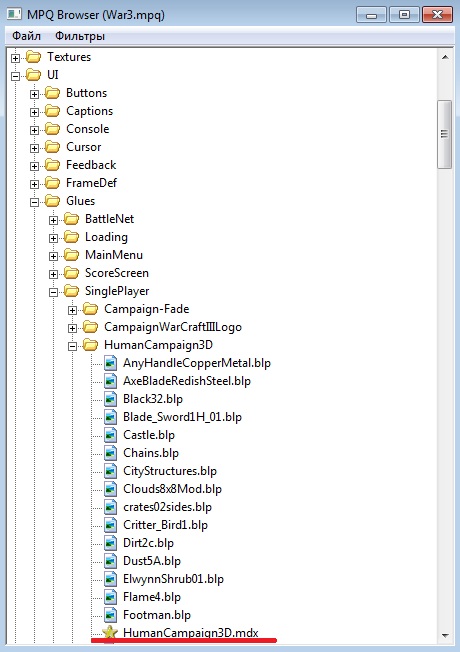The height and width of the screenshot is (652, 460).
Task: Click the UI folder icon
Action: [33, 75]
